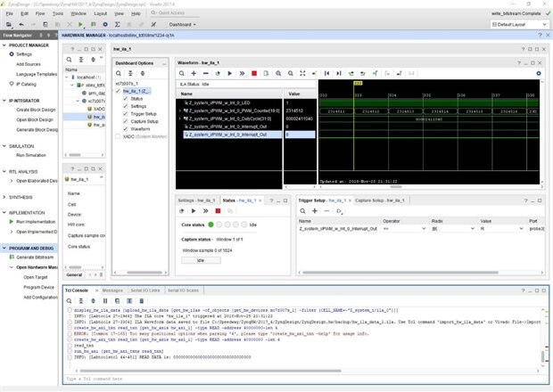
Task: Click Generate Bitstream in Flow Navigator
Action: pyautogui.click(x=36, y=257)
